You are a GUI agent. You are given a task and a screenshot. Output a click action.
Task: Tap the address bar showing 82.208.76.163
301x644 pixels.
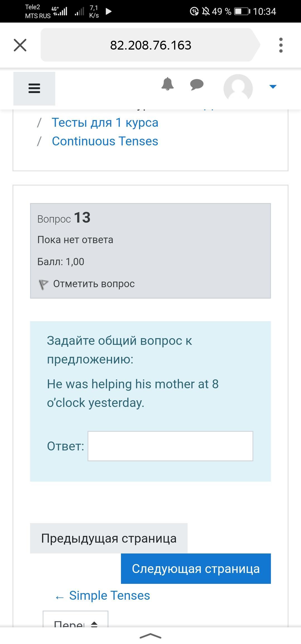tap(151, 45)
